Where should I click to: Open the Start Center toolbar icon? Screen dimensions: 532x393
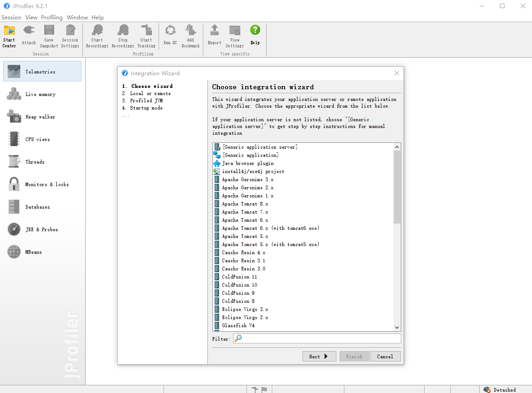pos(9,37)
